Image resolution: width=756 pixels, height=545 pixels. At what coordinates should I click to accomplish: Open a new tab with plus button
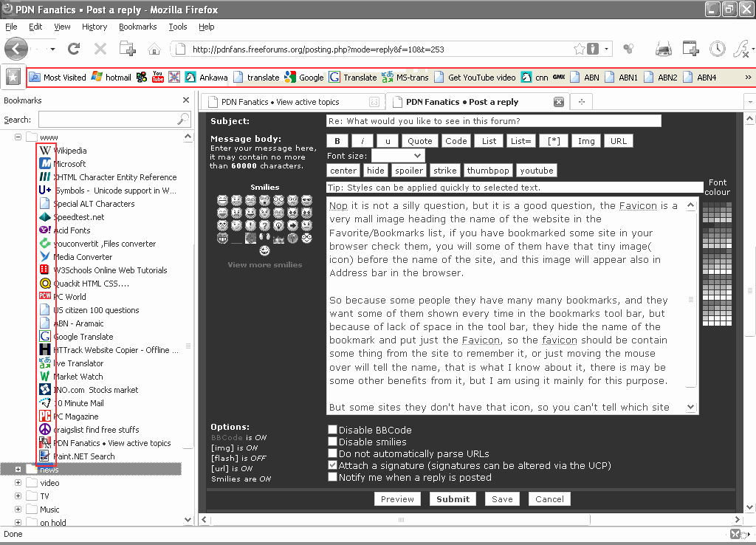[582, 102]
